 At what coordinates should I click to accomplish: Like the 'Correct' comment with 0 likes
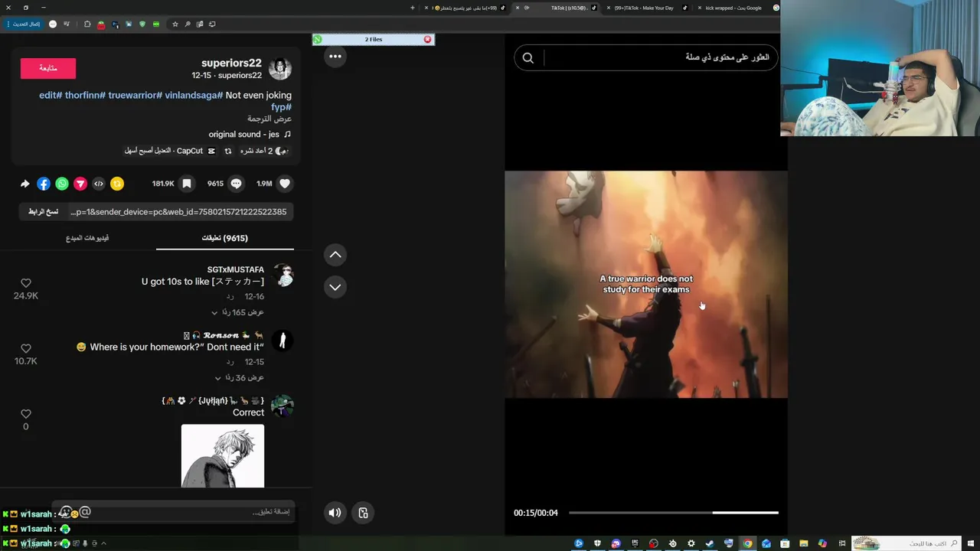point(26,414)
